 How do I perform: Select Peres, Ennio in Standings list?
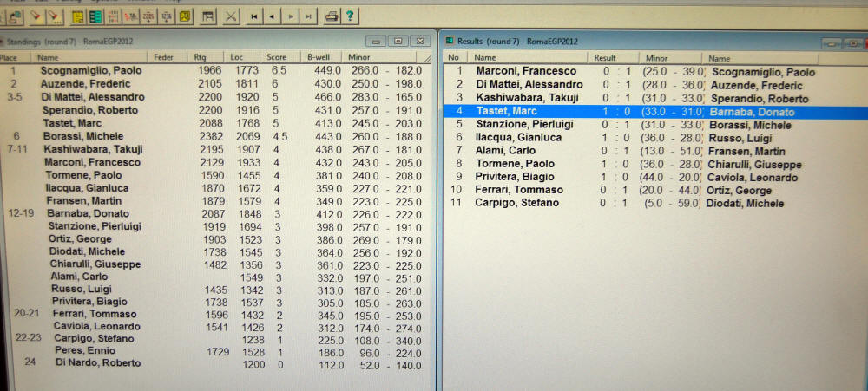click(x=85, y=350)
